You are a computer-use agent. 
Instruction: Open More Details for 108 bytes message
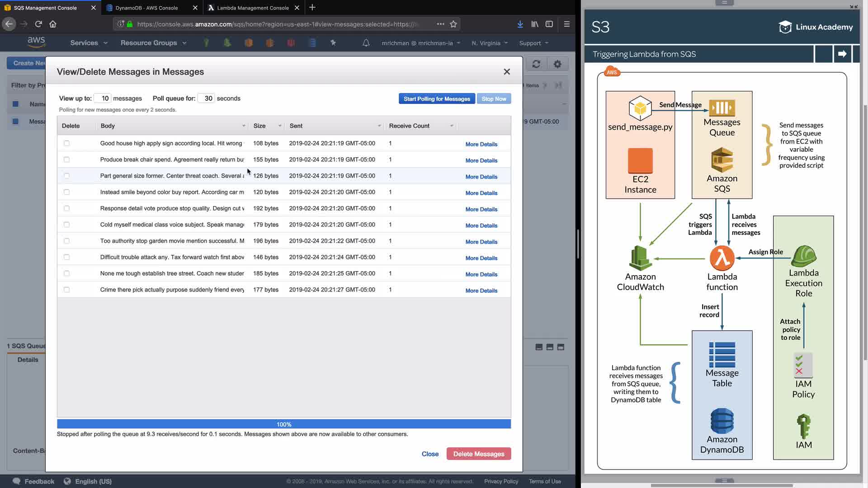coord(481,144)
